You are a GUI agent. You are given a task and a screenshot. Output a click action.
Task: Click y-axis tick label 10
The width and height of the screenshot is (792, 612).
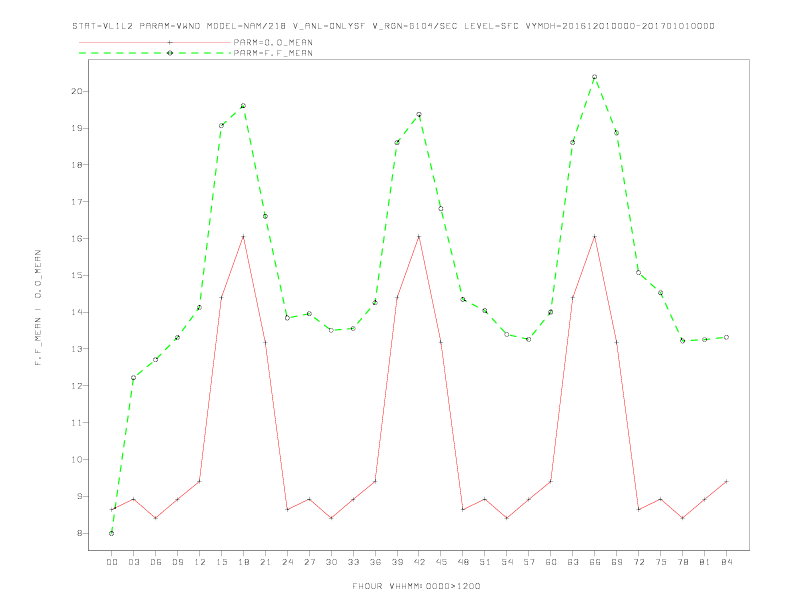point(77,460)
